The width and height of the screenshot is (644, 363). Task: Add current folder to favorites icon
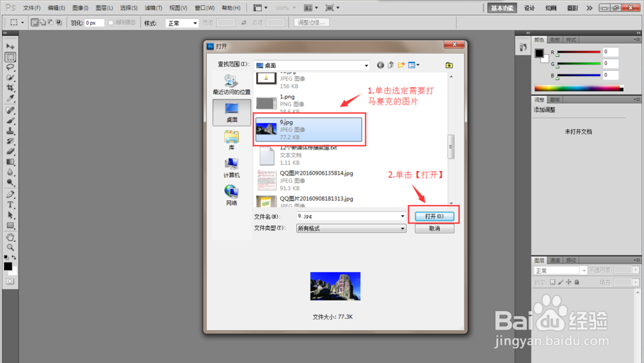(449, 65)
